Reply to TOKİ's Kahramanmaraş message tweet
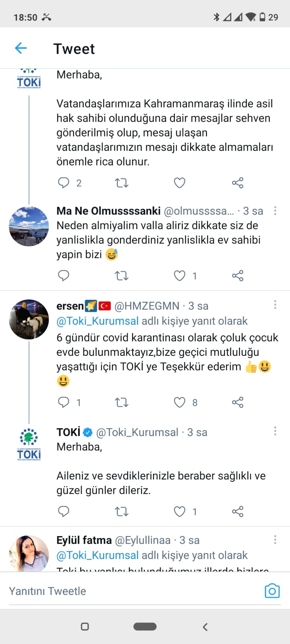This screenshot has width=290, height=644. point(64,183)
